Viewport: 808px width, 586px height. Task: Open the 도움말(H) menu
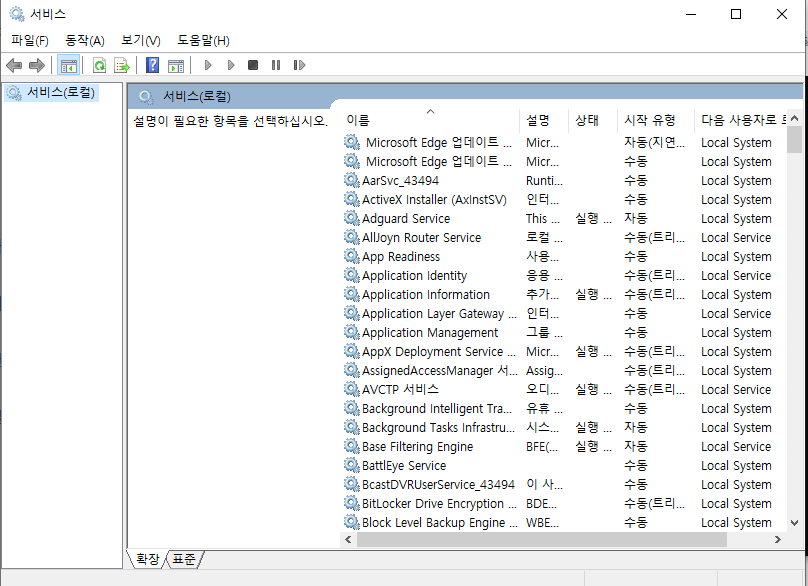204,40
